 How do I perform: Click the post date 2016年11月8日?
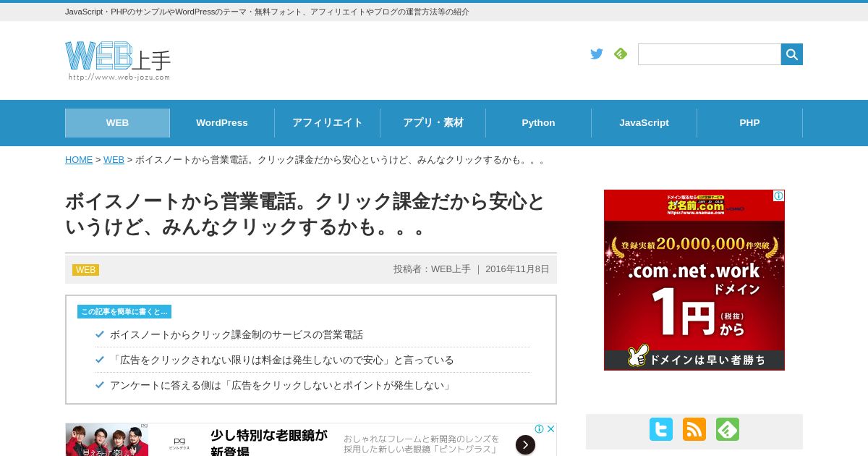pos(517,269)
